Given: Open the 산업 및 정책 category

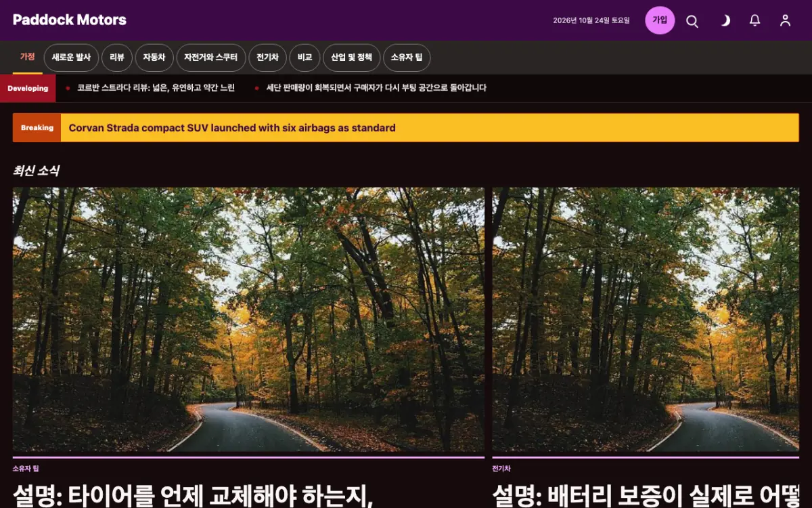Looking at the screenshot, I should [351, 58].
